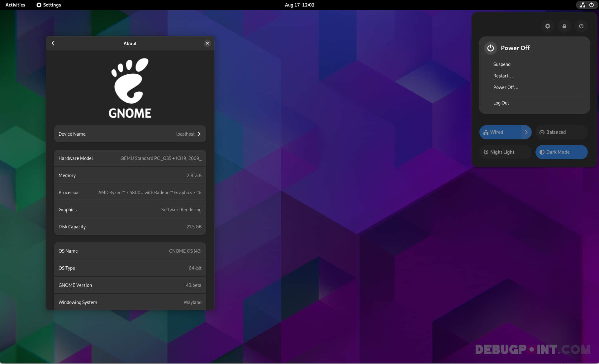Click the clock showing Aug 17 12:02

click(299, 5)
